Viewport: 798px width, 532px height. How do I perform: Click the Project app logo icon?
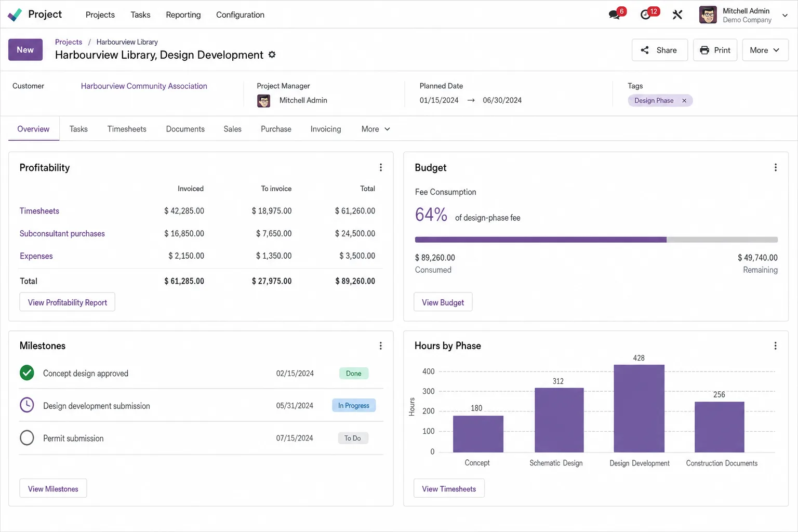tap(15, 15)
